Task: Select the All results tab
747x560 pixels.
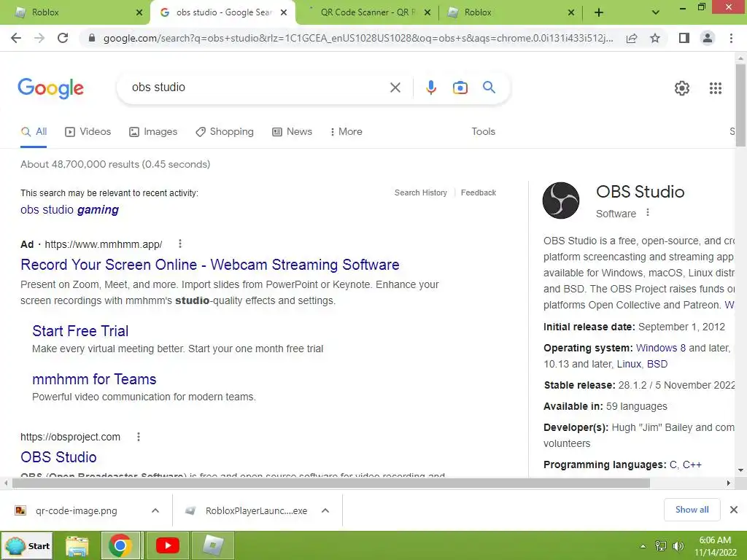Action: point(34,131)
